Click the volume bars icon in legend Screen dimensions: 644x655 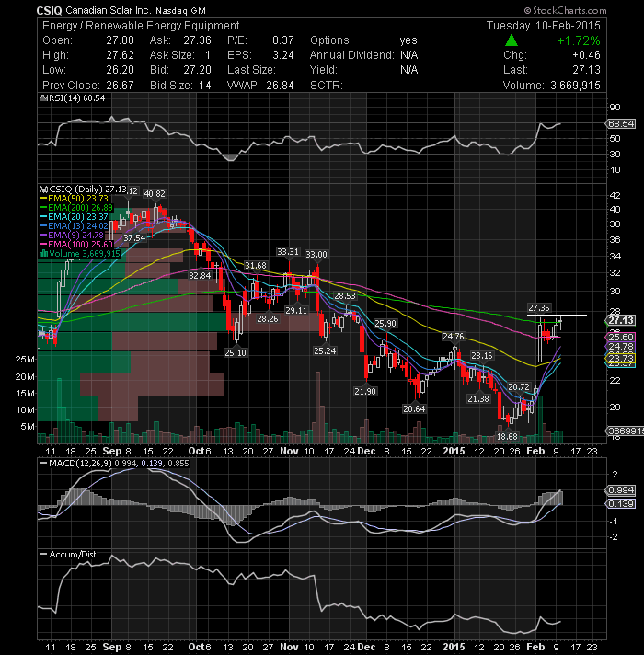[43, 254]
